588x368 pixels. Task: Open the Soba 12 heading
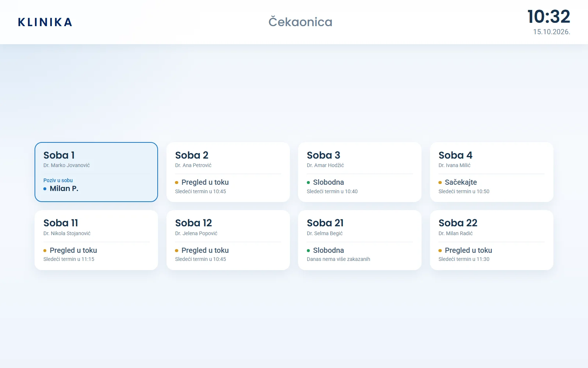[x=193, y=223]
